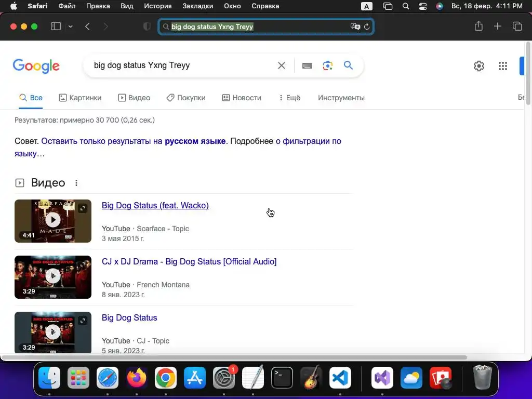Screen dimensions: 532x399
Task: Launch Siri from the menu bar
Action: point(440,6)
